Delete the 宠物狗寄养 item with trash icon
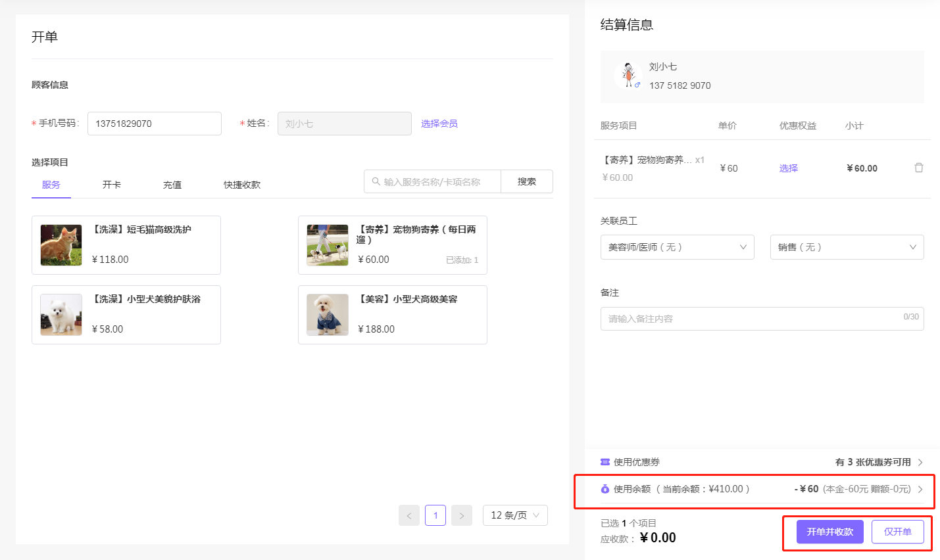This screenshot has height=560, width=940. (x=919, y=168)
